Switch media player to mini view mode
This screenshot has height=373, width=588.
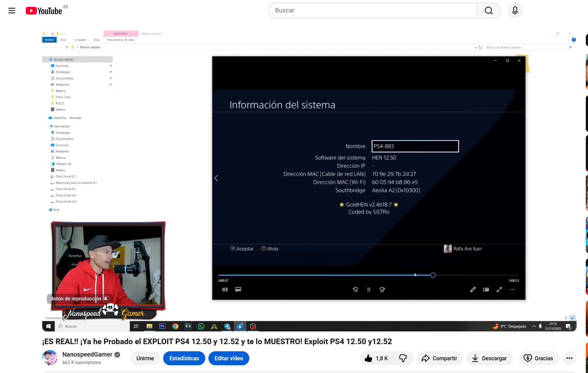pos(486,290)
